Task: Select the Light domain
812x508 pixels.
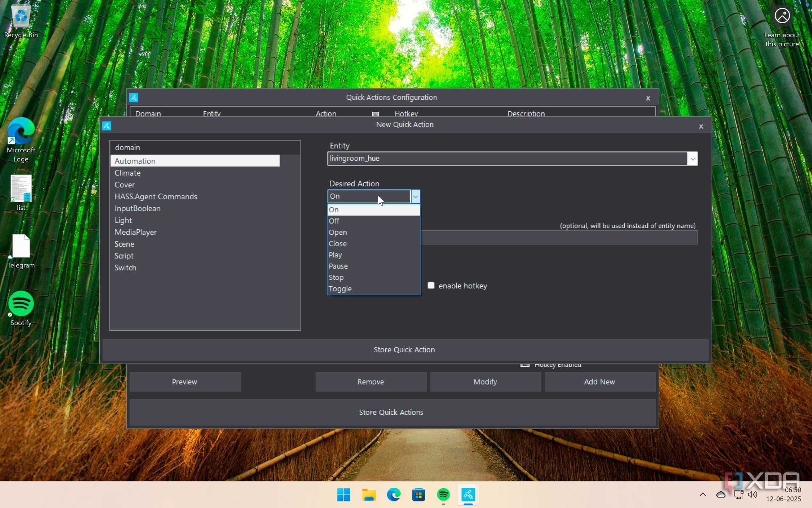Action: click(x=195, y=220)
